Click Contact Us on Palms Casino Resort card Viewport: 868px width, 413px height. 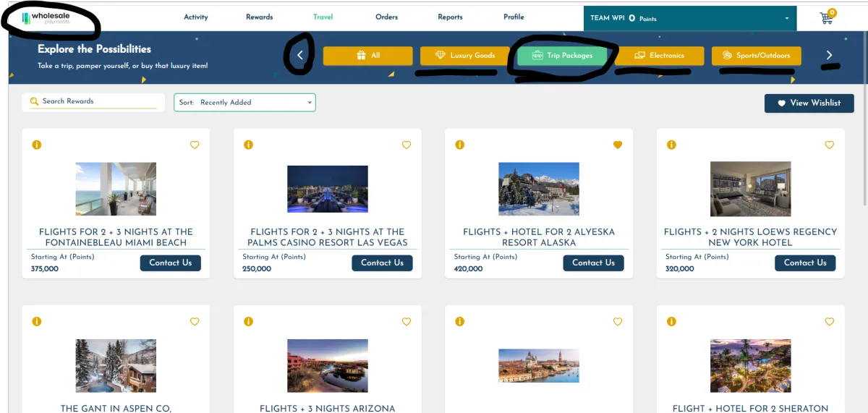(382, 263)
